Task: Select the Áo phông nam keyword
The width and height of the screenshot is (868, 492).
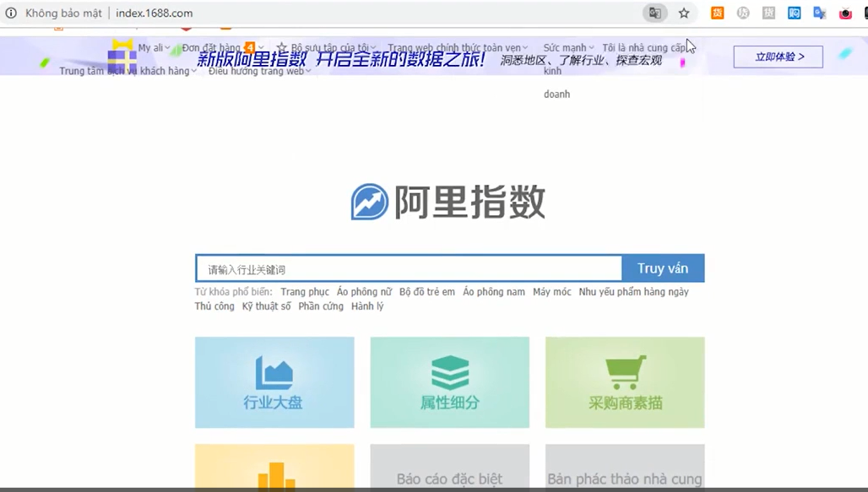Action: point(494,292)
